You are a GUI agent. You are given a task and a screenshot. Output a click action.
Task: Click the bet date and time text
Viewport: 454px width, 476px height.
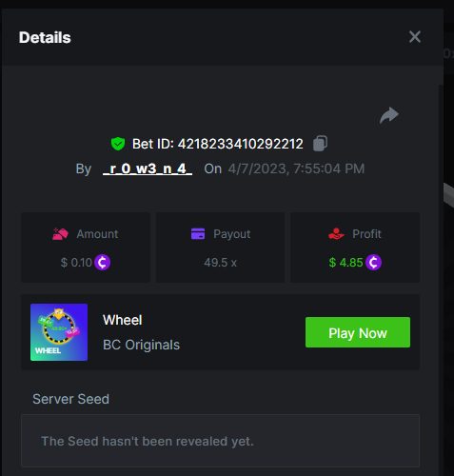[x=296, y=169]
